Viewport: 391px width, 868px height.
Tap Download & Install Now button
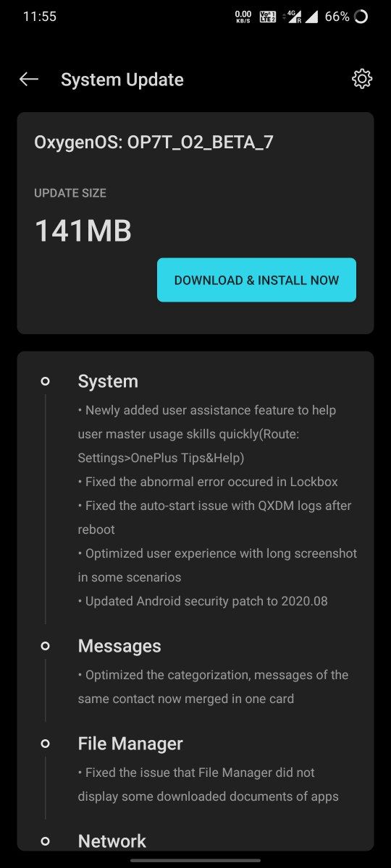(x=256, y=280)
